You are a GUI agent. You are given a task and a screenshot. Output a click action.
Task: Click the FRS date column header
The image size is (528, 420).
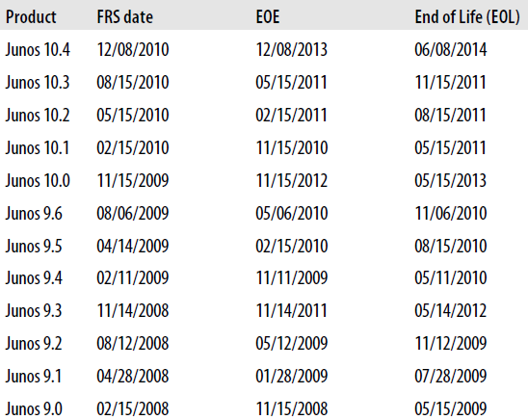click(x=125, y=16)
